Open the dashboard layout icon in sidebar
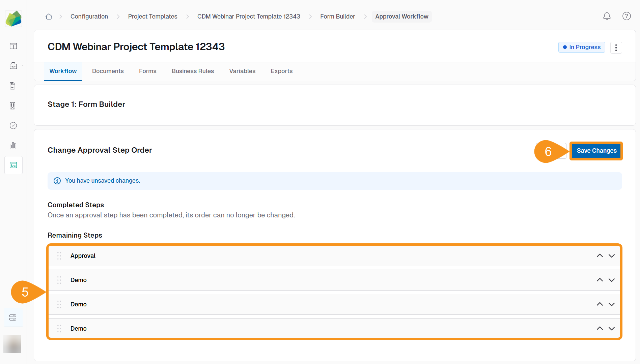640x364 pixels. point(13,46)
